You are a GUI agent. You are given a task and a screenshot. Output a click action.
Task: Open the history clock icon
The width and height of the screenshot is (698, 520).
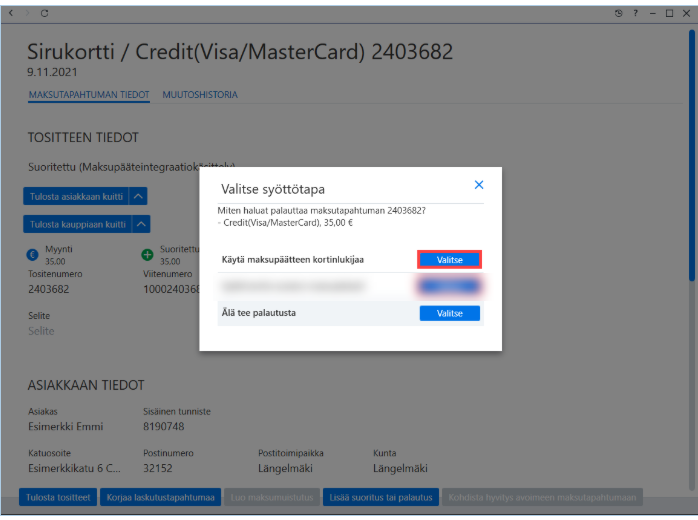coord(618,13)
